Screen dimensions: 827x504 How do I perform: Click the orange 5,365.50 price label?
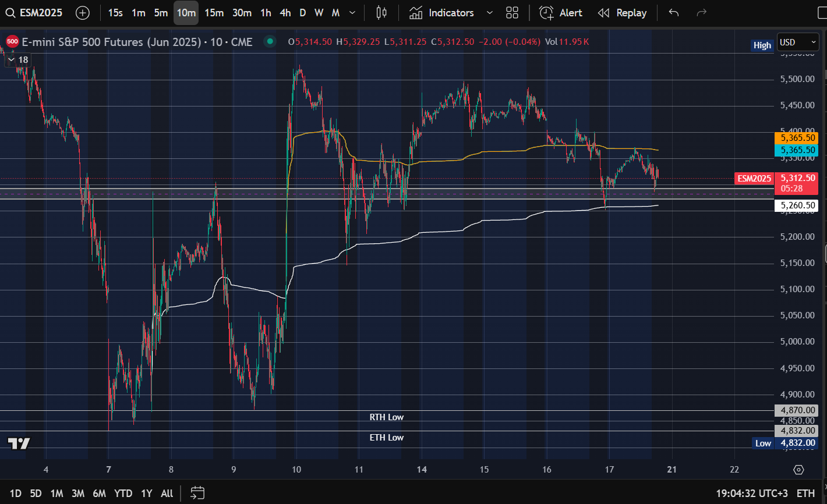(796, 138)
